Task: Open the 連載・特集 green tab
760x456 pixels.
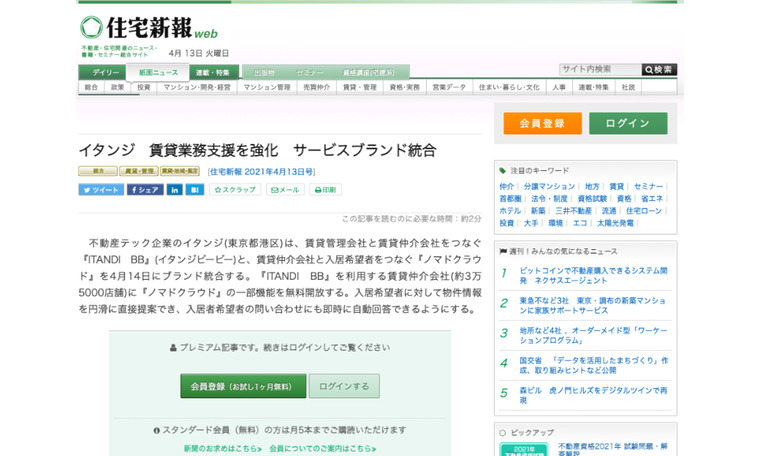Action: (212, 73)
